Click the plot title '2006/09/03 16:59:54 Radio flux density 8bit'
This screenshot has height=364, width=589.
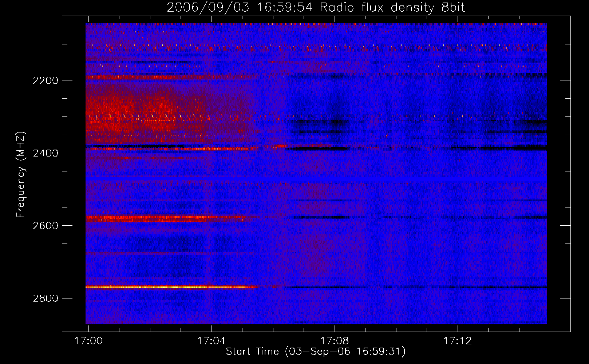pos(316,7)
